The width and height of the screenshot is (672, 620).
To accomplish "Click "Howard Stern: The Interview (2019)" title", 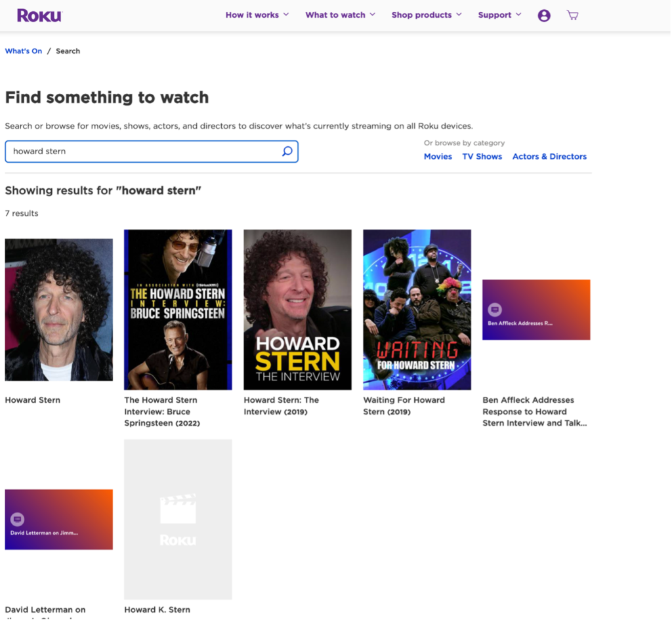I will coord(281,405).
